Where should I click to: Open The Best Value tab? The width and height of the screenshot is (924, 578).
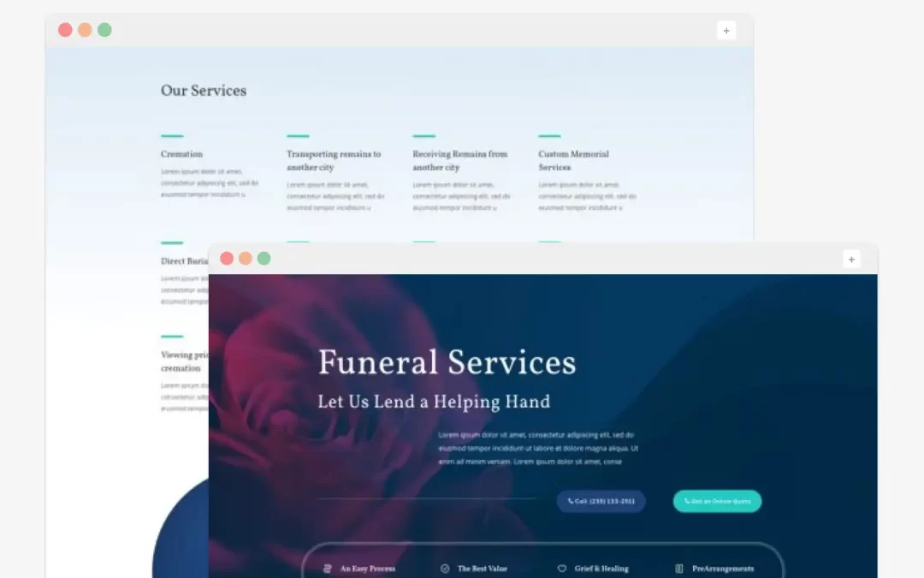click(x=474, y=569)
